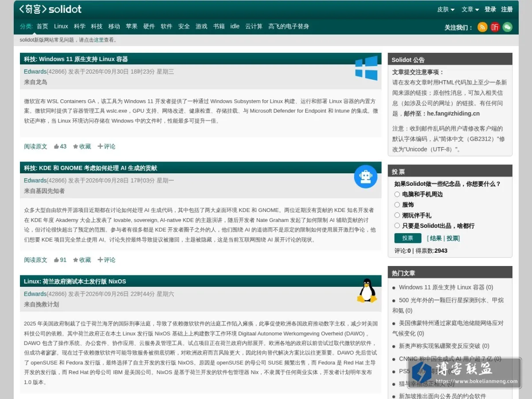Viewport: 532px width, 399px height.
Task: Open hot article 新奥声称实现氢硼聚变反应突破
Action: 439,346
